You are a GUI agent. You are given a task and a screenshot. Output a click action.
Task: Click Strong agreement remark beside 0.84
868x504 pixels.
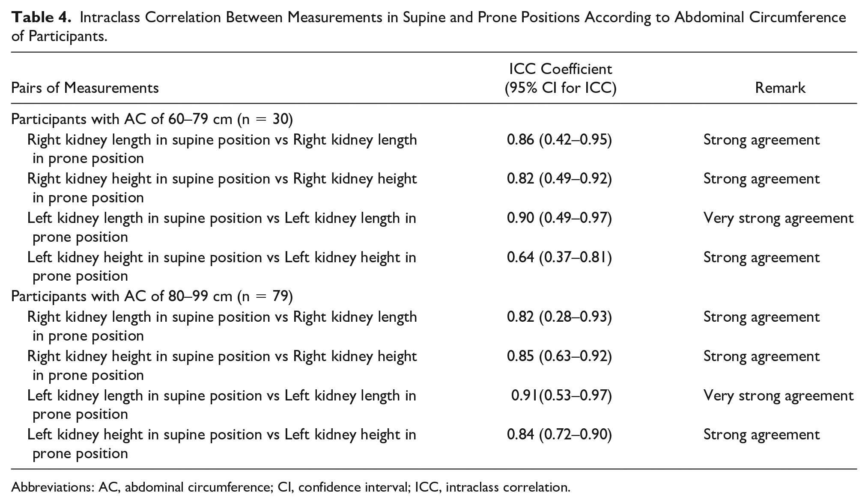(761, 436)
